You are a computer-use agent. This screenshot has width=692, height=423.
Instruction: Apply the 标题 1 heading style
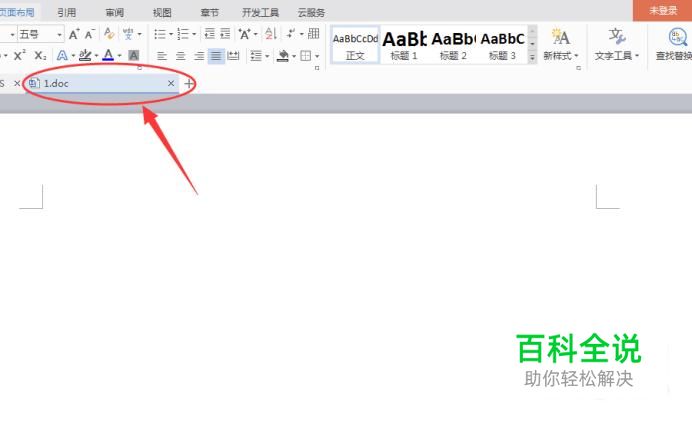404,45
